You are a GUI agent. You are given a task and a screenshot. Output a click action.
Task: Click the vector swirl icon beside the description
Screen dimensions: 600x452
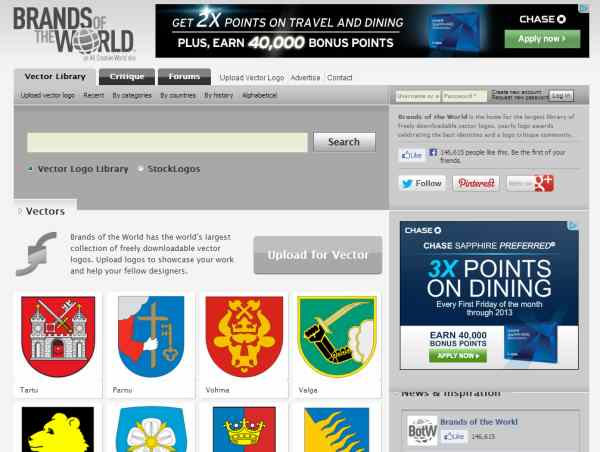tap(37, 254)
